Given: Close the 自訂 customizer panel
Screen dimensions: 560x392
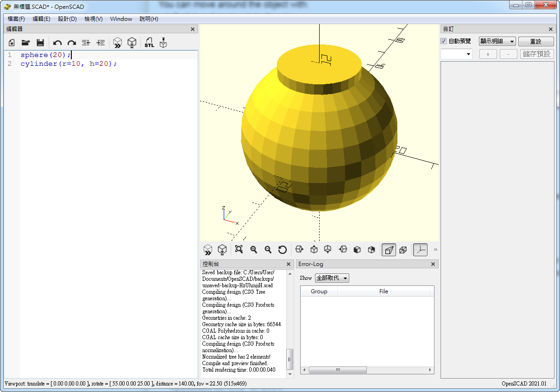Looking at the screenshot, I should pos(550,29).
